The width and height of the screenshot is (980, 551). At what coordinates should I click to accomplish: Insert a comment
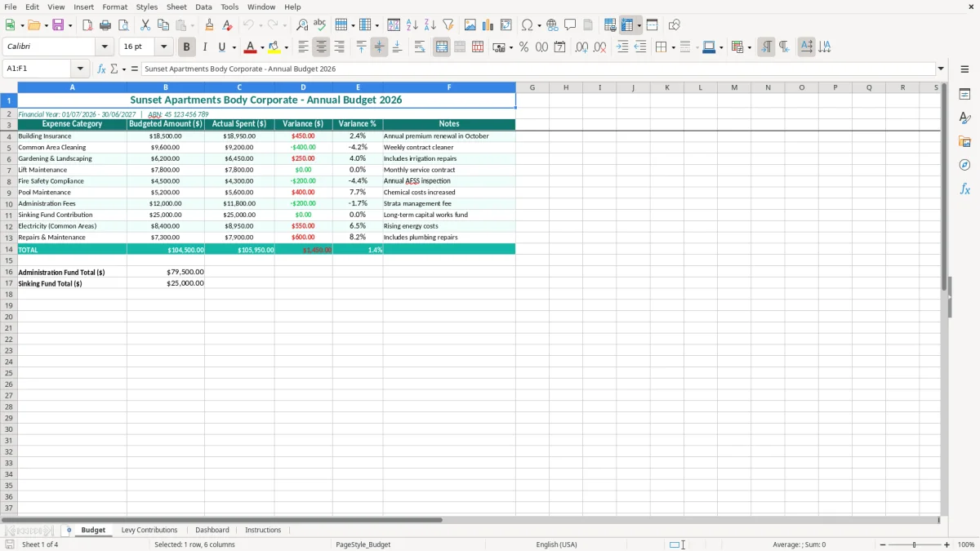click(570, 25)
